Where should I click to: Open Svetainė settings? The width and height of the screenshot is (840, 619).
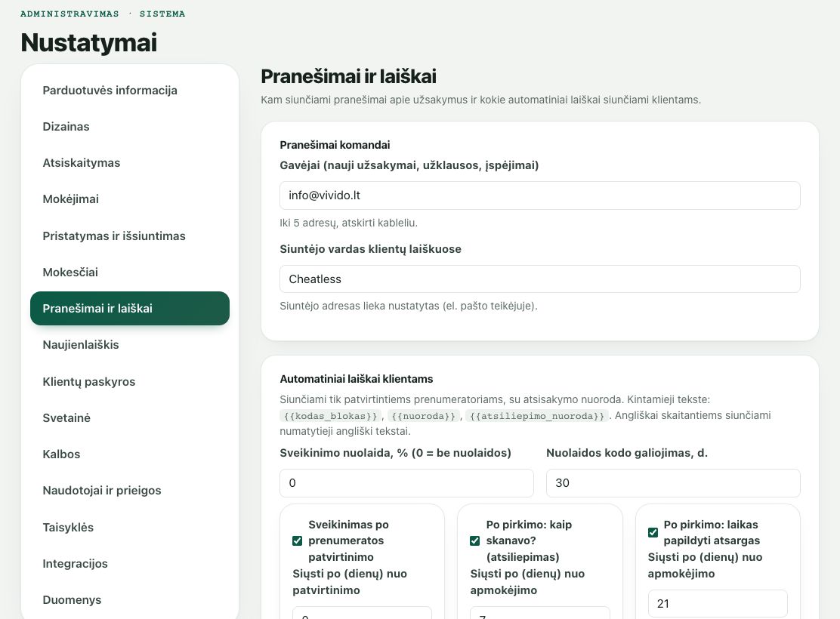pos(130,418)
